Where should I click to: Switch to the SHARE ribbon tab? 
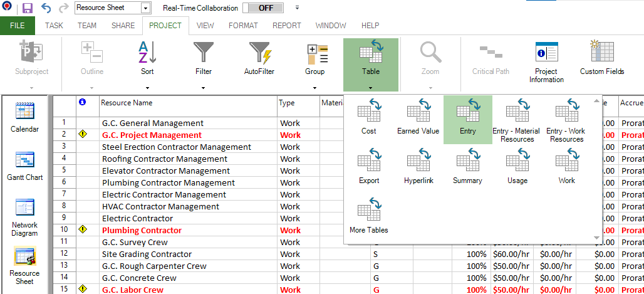pyautogui.click(x=123, y=26)
